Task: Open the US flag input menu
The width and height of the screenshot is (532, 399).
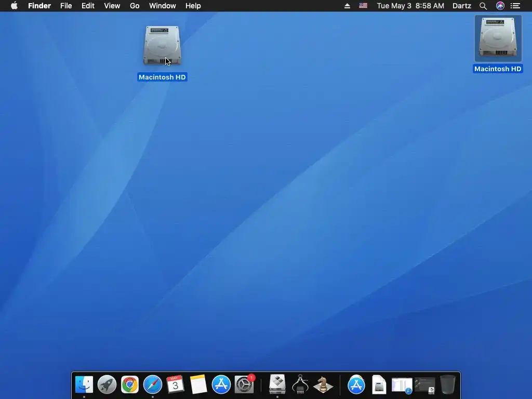Action: (x=363, y=6)
